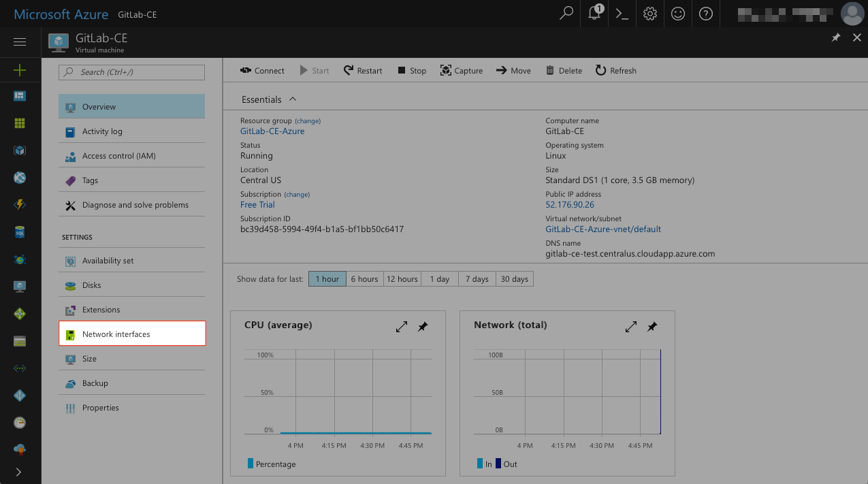Open Availability set settings
This screenshot has height=484, width=868.
point(132,261)
